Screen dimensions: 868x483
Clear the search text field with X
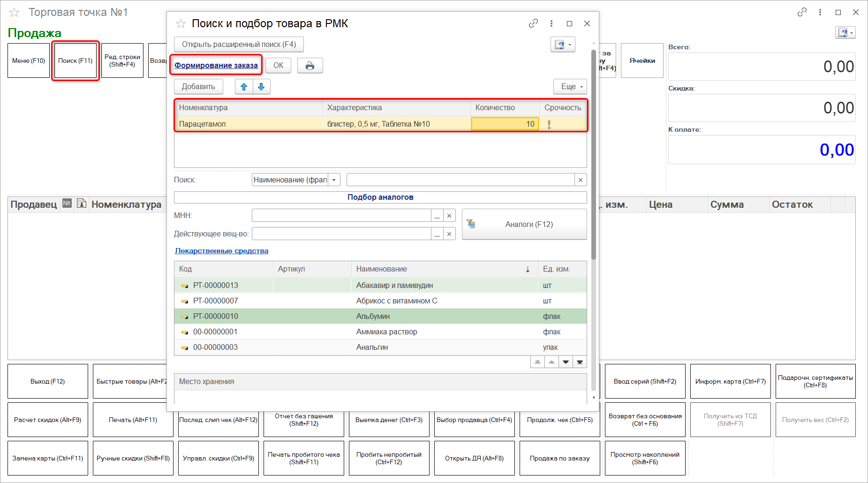click(x=581, y=180)
